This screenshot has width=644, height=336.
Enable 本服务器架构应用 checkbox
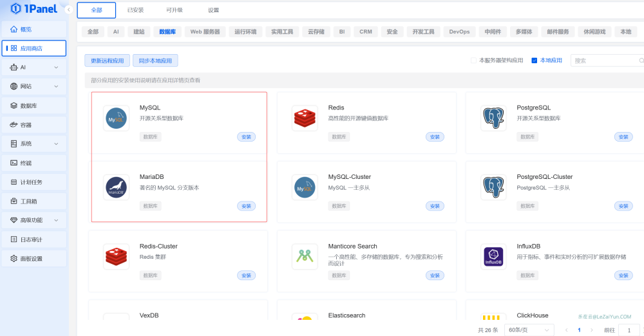473,61
